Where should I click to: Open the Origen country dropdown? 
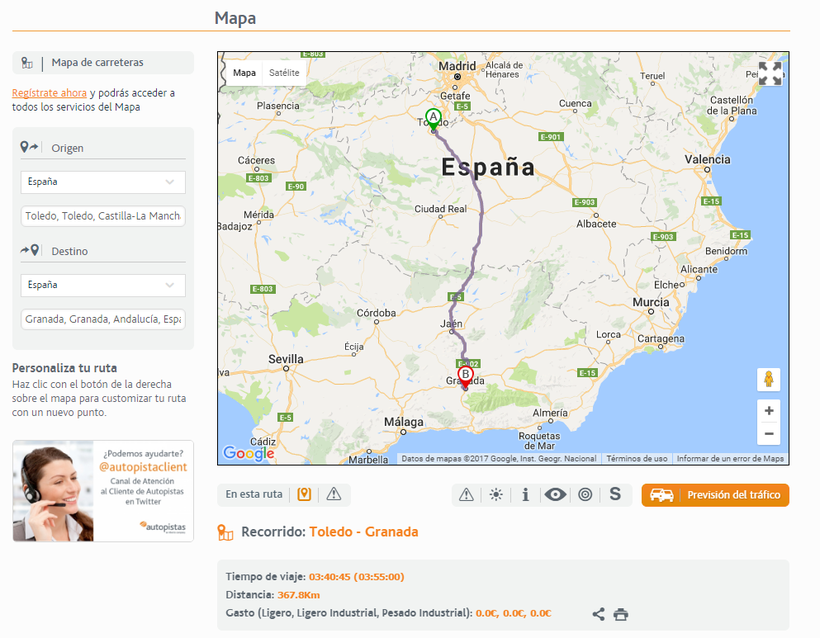click(x=103, y=182)
